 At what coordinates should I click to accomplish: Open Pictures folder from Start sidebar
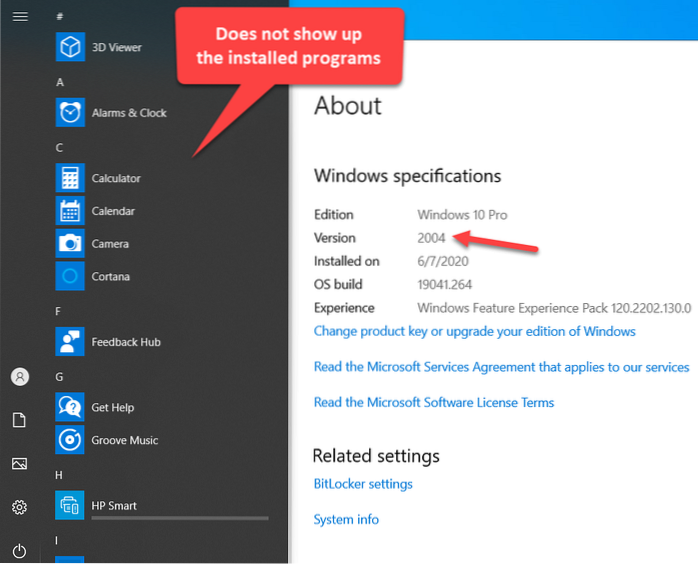pos(19,464)
